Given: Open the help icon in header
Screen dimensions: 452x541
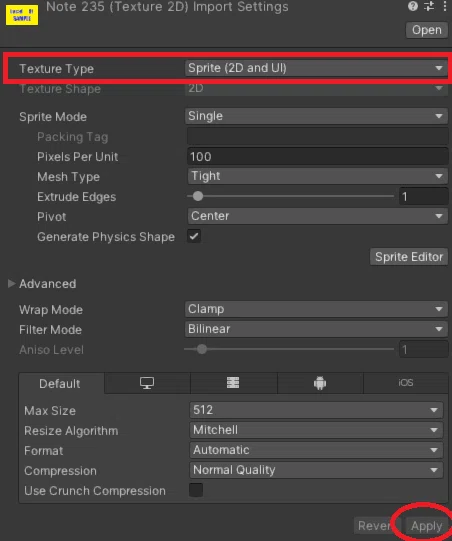Looking at the screenshot, I should [413, 6].
